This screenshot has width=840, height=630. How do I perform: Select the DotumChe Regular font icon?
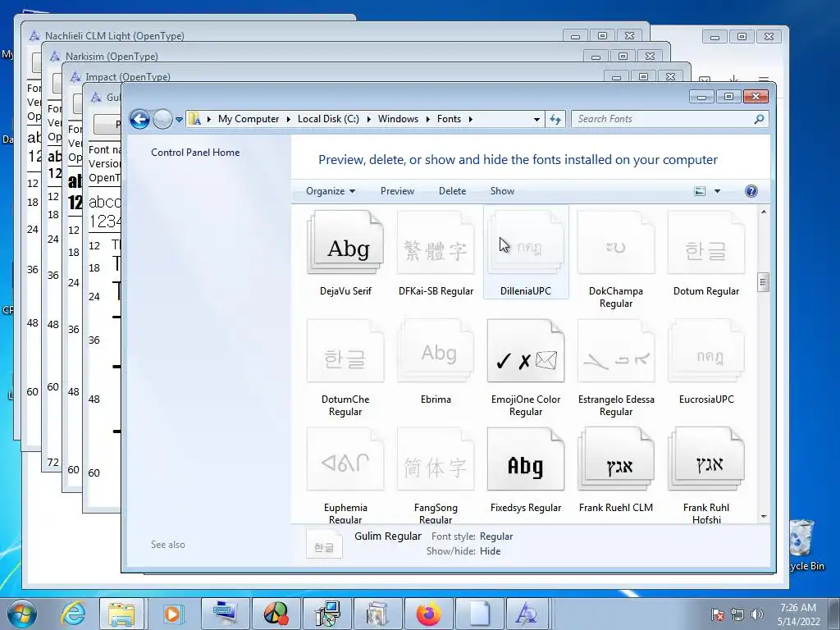pos(345,350)
